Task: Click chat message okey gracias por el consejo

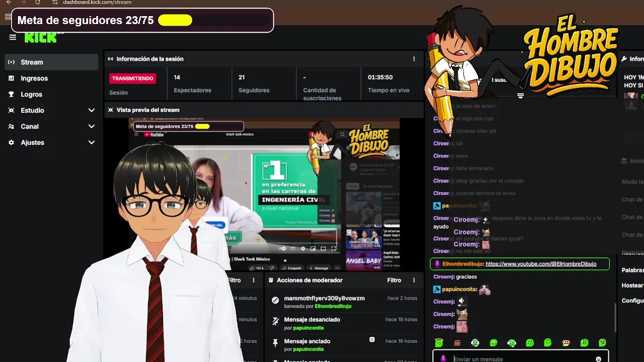Action: 490,181
